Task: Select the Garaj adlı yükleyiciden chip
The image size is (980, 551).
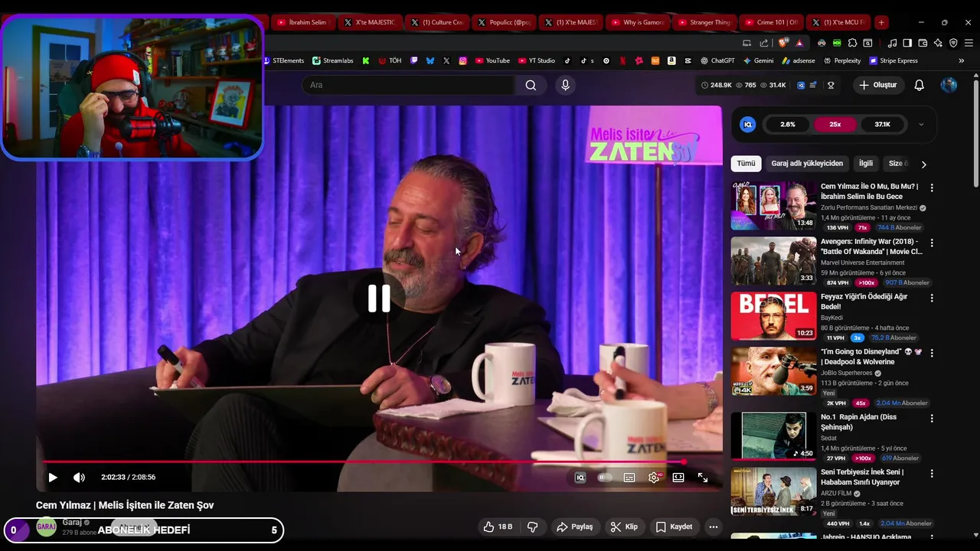Action: click(x=807, y=163)
